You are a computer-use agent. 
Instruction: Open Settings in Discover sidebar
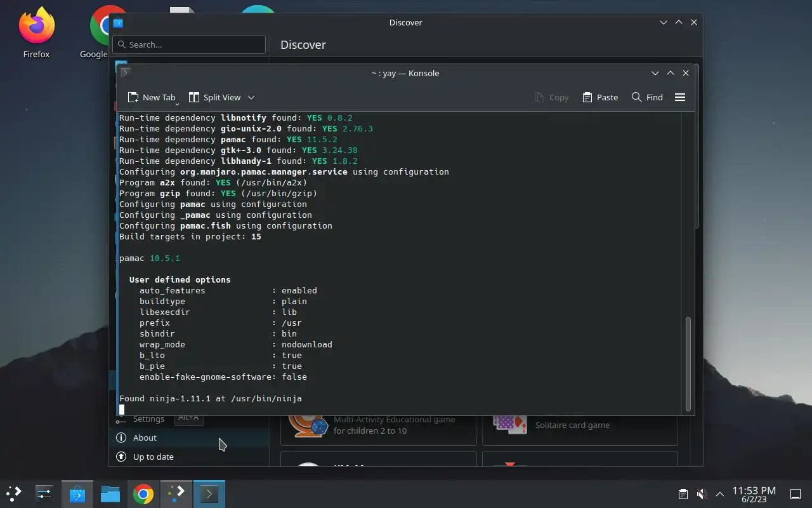click(x=148, y=418)
